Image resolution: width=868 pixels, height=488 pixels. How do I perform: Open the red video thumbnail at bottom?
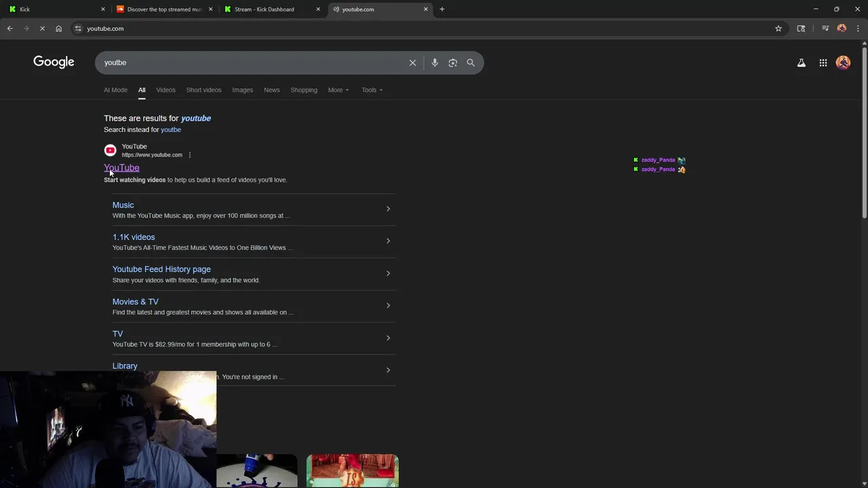pyautogui.click(x=353, y=470)
